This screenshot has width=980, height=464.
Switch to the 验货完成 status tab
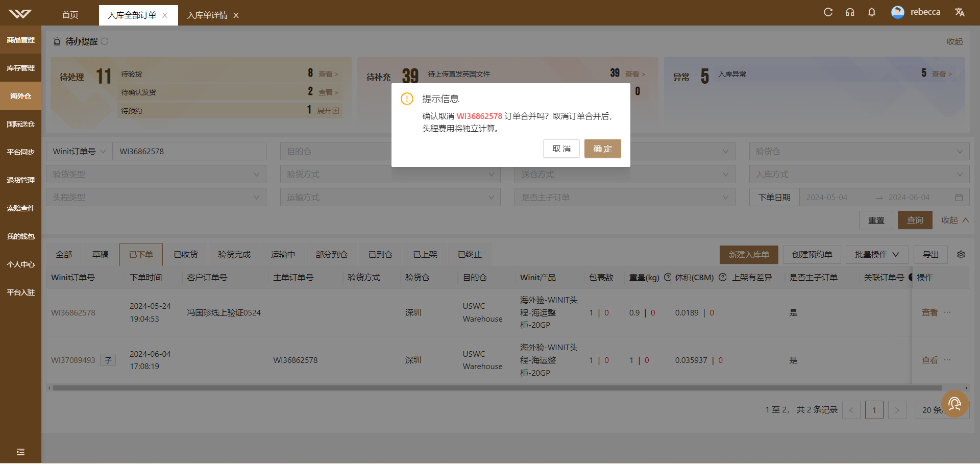coord(234,254)
